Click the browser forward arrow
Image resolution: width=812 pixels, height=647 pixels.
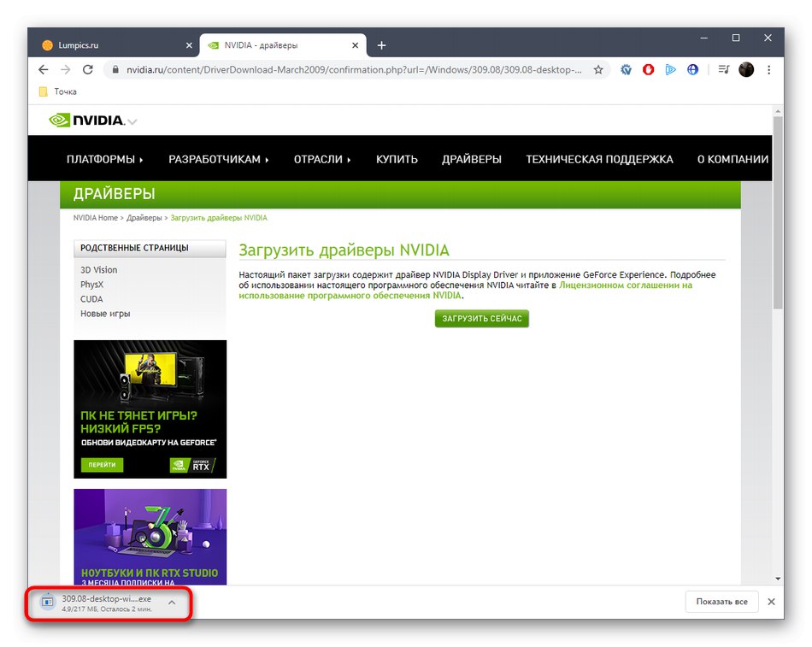[65, 69]
